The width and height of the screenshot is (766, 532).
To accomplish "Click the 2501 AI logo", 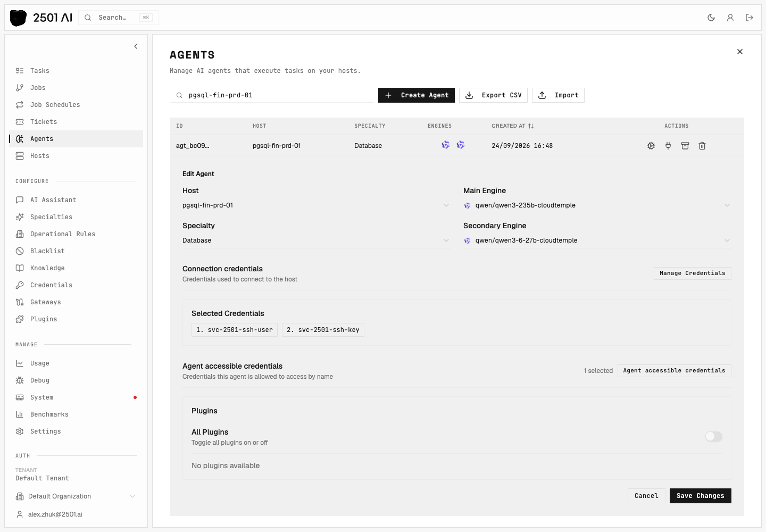I will point(41,18).
